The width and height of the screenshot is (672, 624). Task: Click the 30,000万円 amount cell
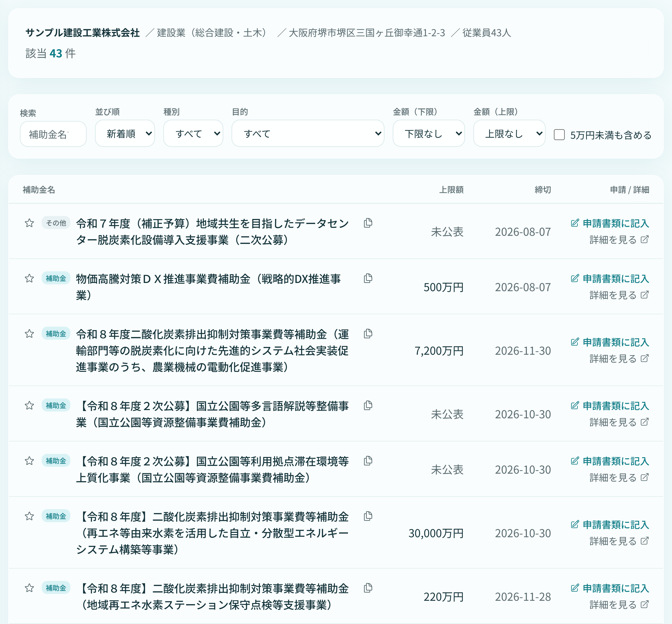click(x=436, y=533)
